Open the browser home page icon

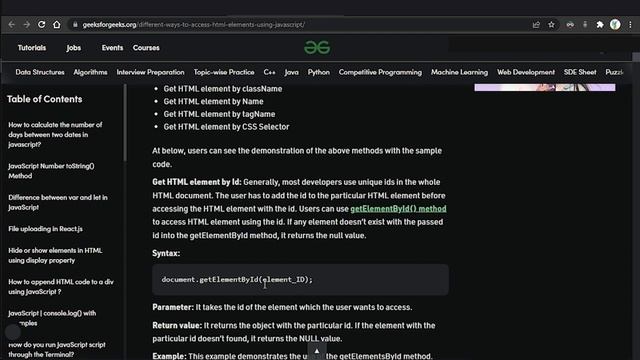pos(57,24)
